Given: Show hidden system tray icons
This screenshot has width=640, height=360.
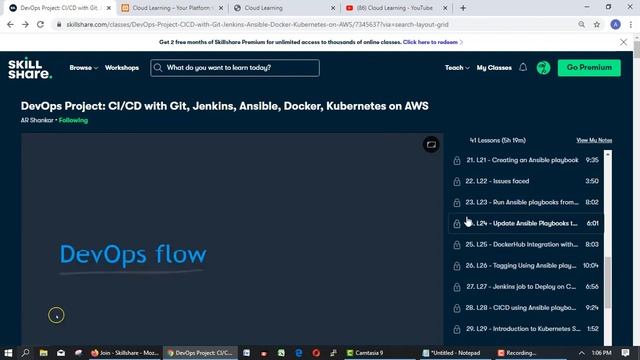Looking at the screenshot, I should point(582,353).
